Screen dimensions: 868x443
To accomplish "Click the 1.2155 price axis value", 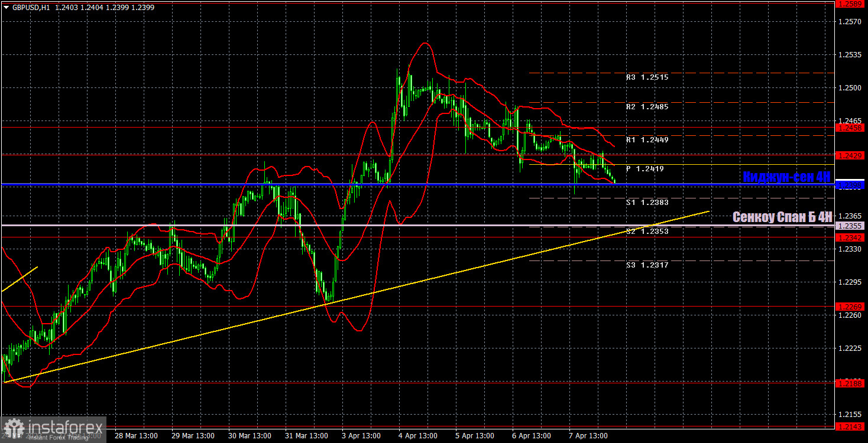I will 850,414.
